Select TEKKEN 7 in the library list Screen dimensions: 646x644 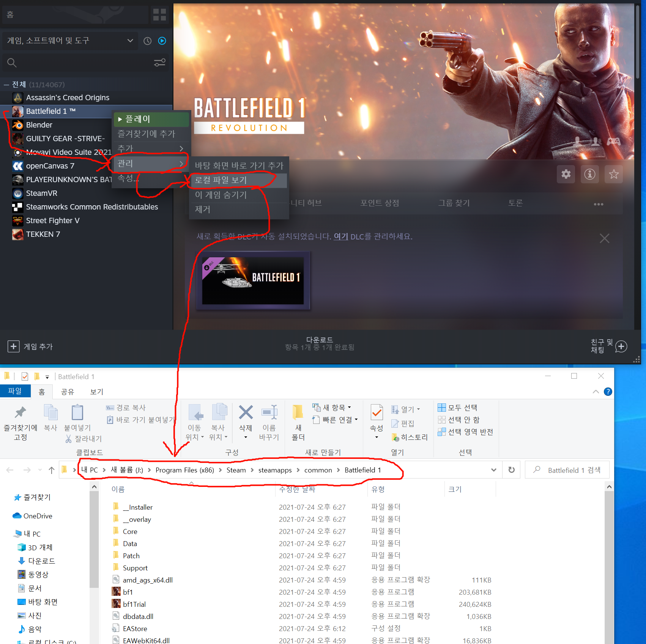tap(43, 234)
